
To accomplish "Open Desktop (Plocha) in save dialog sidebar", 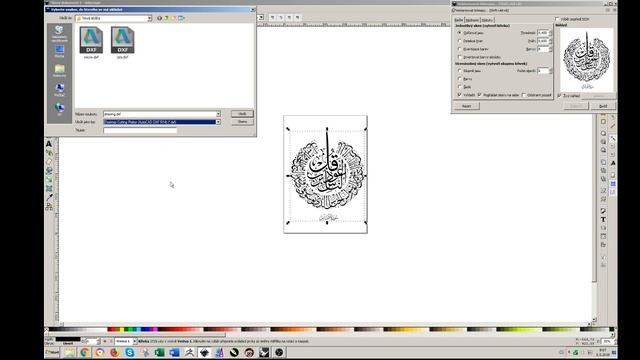I will pos(59,51).
